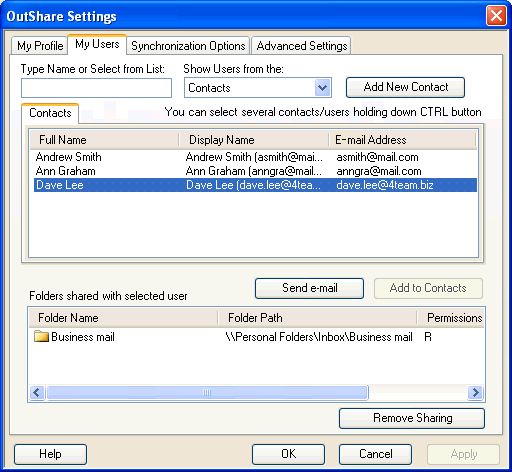Select the Contacts sub-tab
The image size is (512, 472).
(50, 113)
